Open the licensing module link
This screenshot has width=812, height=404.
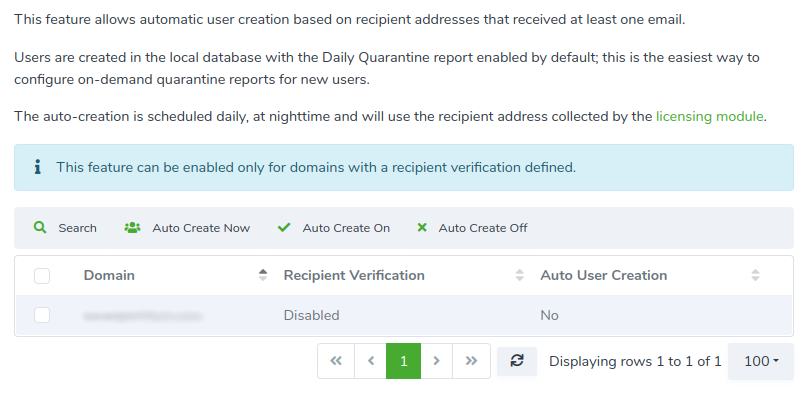coord(709,116)
